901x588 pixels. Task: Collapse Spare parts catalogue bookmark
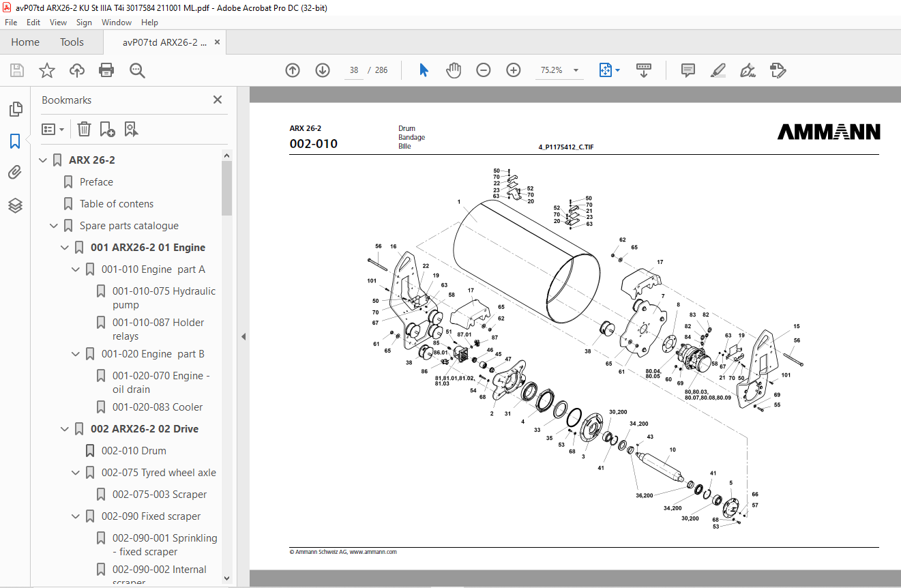[54, 226]
